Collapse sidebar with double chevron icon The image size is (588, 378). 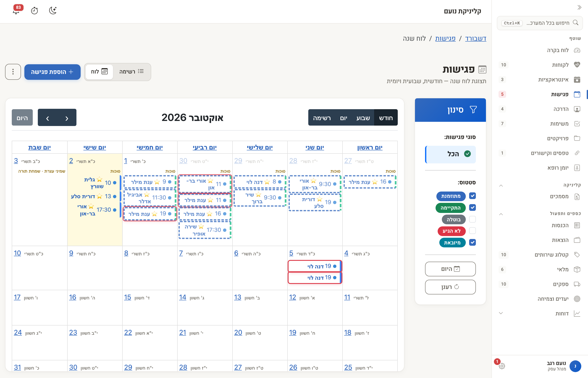[579, 7]
